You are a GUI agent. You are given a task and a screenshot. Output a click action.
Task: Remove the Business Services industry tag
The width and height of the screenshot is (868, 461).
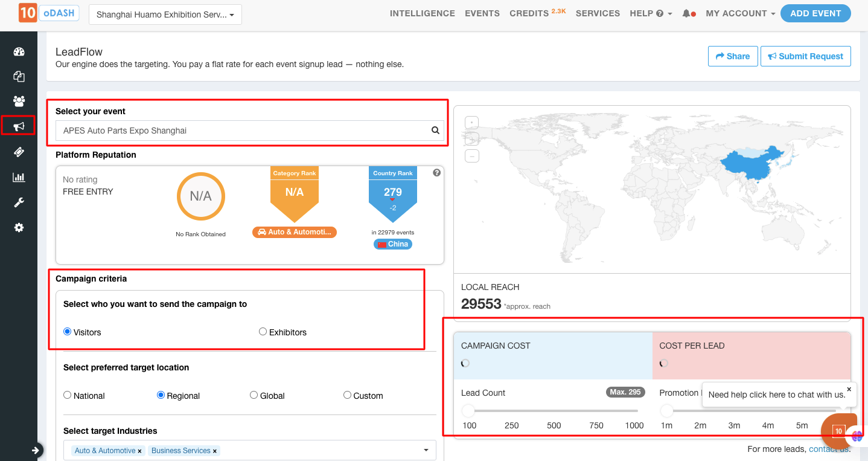tap(215, 451)
